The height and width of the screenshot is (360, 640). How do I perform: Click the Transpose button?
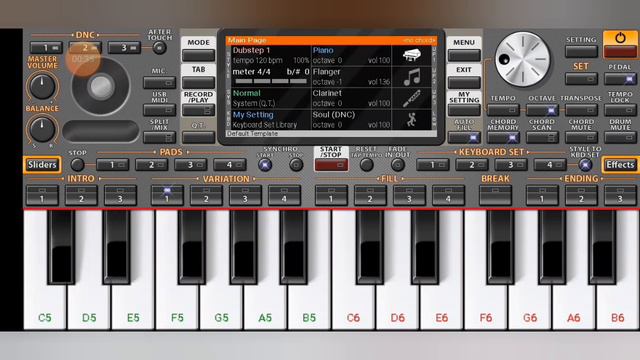(x=581, y=110)
